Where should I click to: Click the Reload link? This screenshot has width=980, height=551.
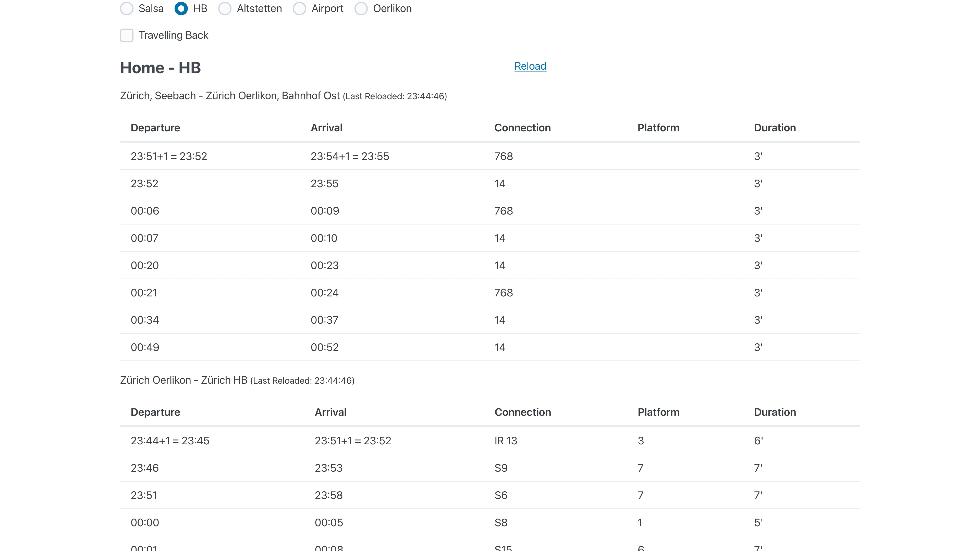[x=530, y=66]
